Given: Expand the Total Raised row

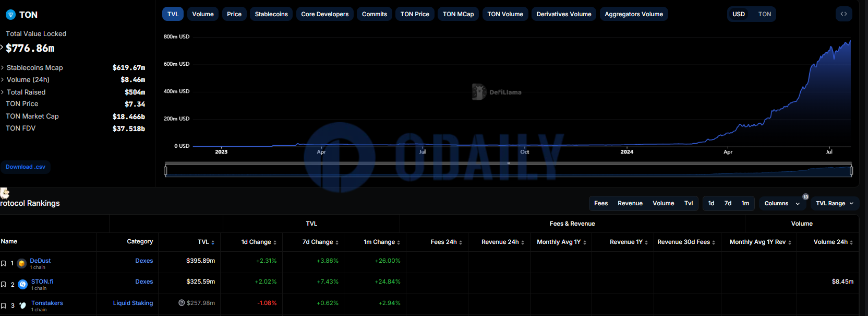Looking at the screenshot, I should tap(3, 92).
